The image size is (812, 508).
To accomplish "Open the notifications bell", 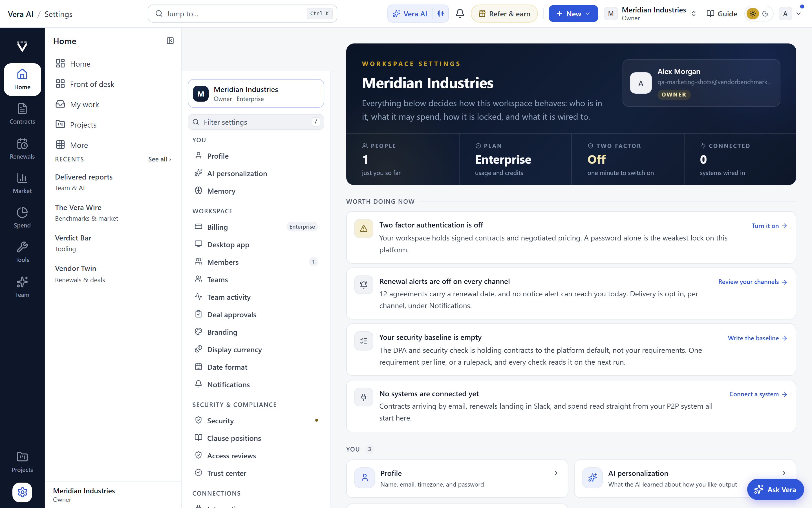I will (460, 14).
